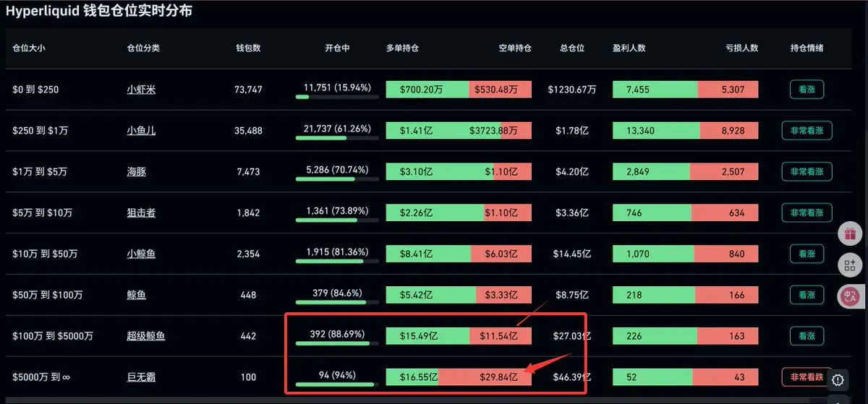Open the 小虾米 category link
Screen dimensions: 868x404
[141, 90]
